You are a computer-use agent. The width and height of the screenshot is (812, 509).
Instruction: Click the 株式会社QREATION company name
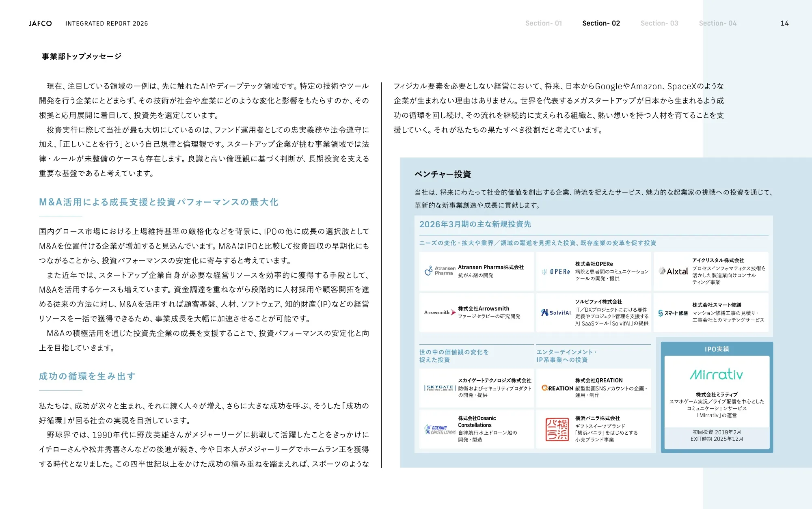[x=599, y=380]
